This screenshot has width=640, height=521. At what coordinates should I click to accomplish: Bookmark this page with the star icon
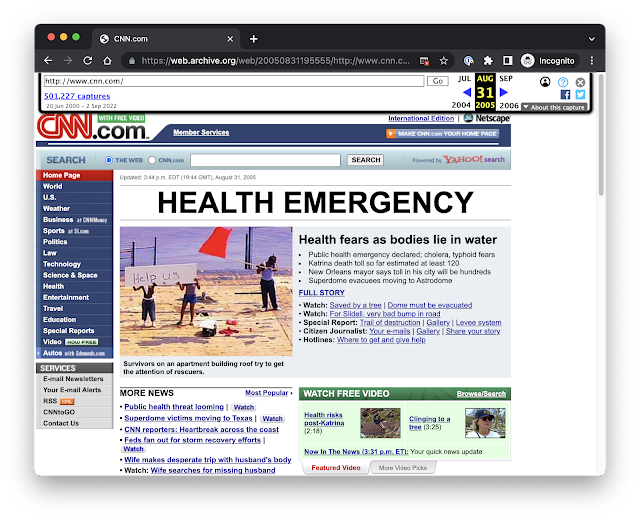tap(444, 61)
